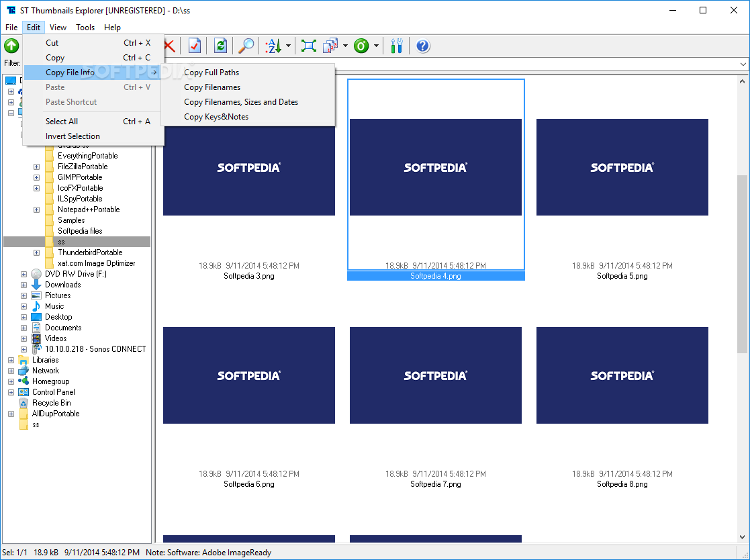Select the Samples folder in tree

(71, 220)
